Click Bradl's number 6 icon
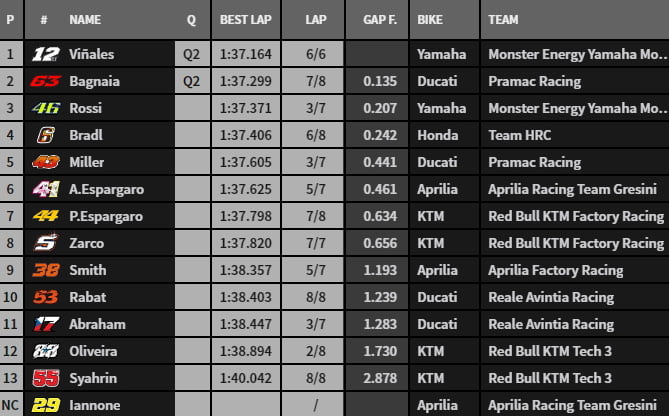This screenshot has width=669, height=416. click(45, 135)
